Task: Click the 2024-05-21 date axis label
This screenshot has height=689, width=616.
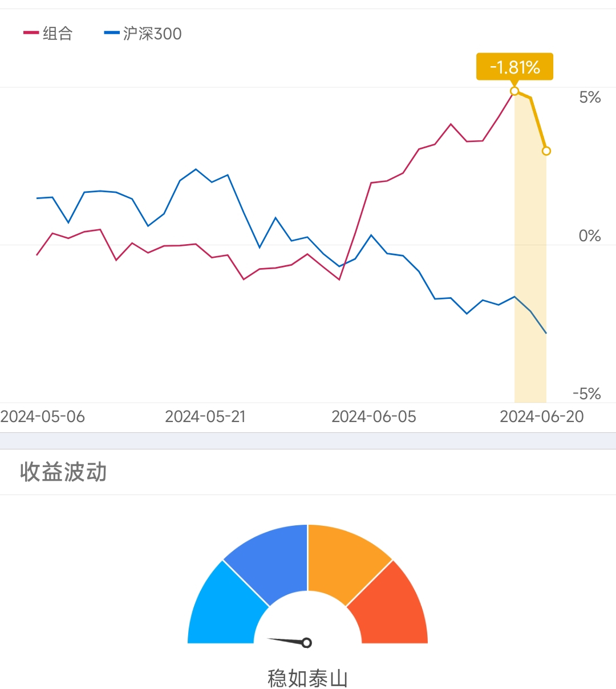Action: [x=205, y=417]
